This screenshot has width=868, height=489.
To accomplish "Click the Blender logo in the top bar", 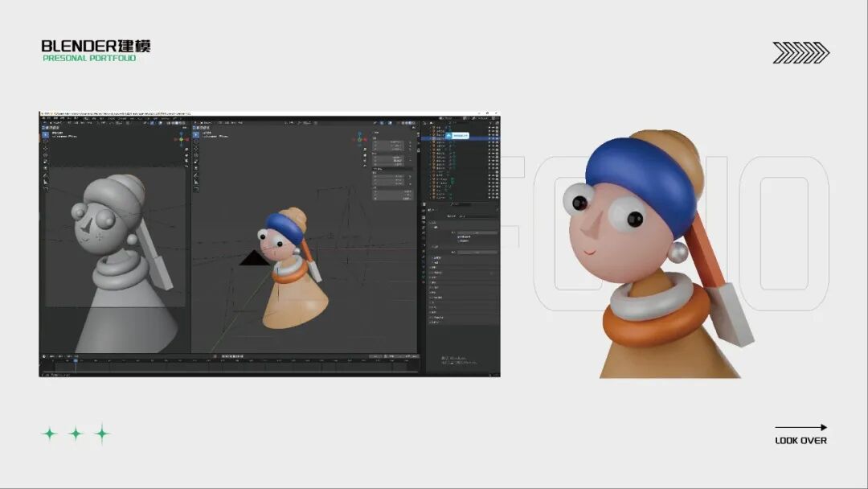I will [43, 118].
